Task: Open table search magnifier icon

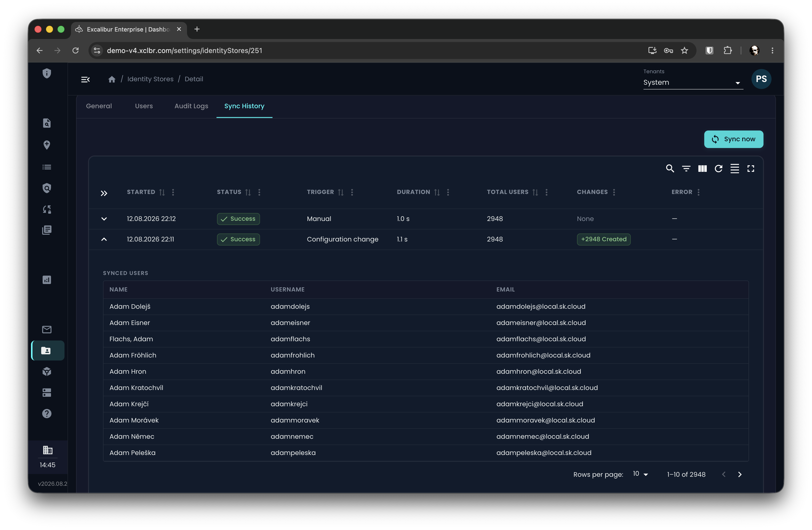Action: 670,168
